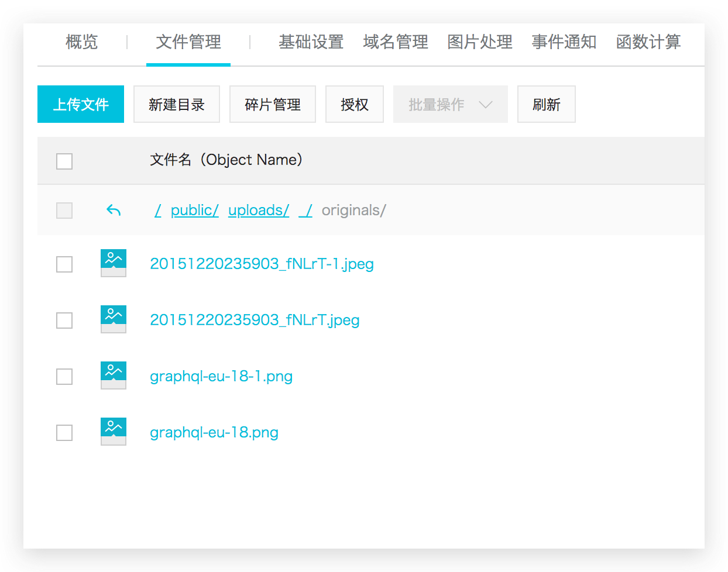Go to the 函数计算 tab
The height and width of the screenshot is (572, 728).
tap(648, 42)
